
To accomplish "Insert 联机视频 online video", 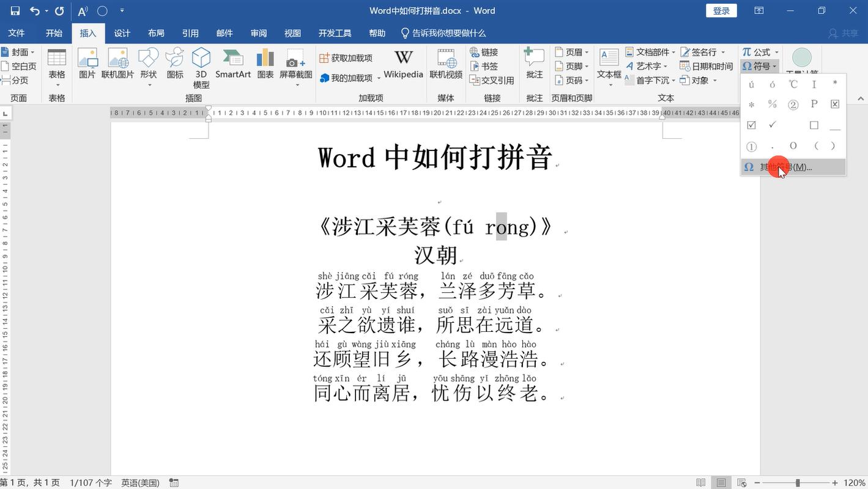I will point(446,64).
